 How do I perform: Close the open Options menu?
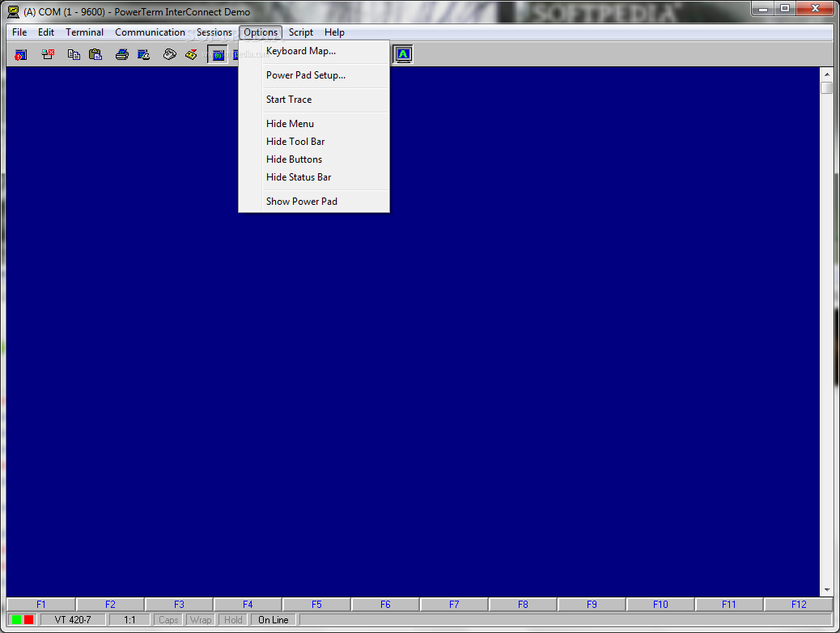click(x=261, y=32)
